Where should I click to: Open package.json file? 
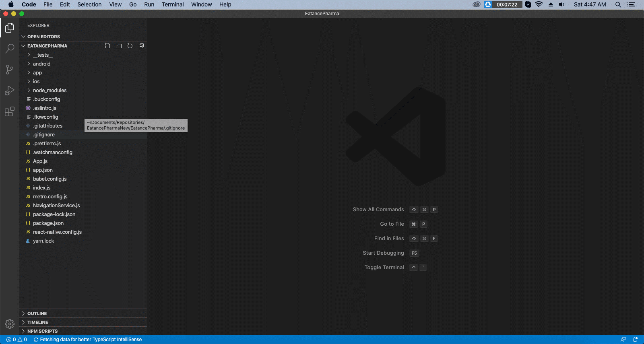[48, 223]
